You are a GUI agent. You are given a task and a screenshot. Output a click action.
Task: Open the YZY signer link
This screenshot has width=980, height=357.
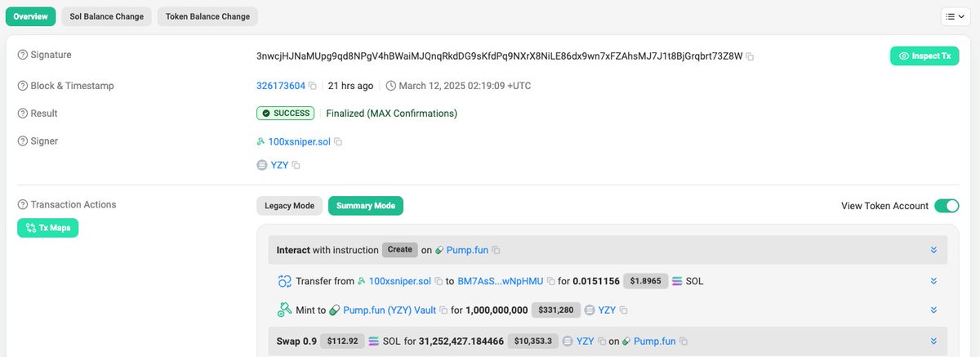279,165
